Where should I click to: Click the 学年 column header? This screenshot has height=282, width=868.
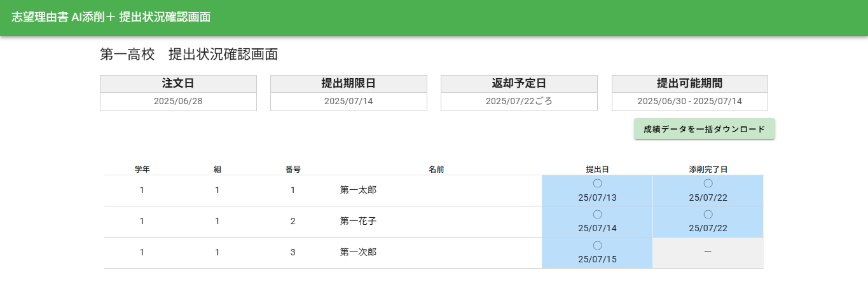142,170
